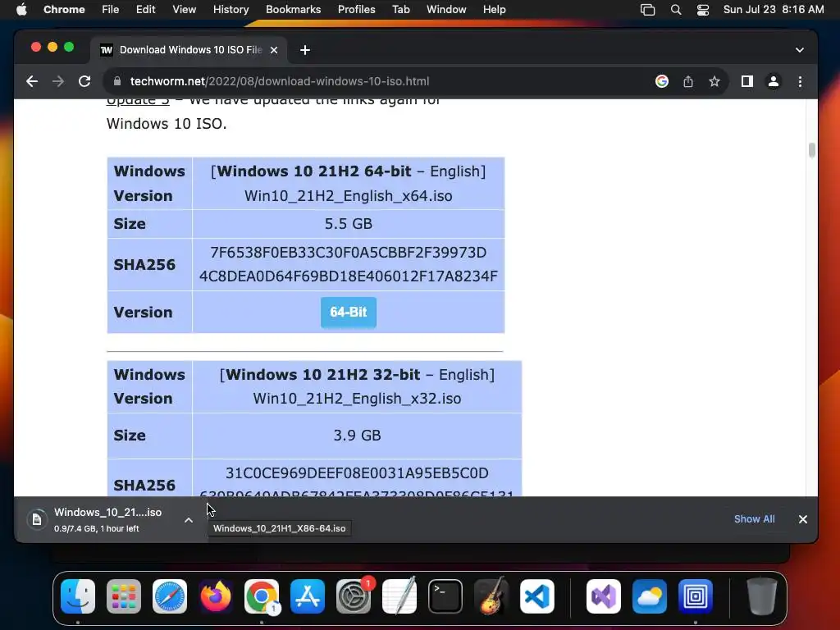The height and width of the screenshot is (630, 840).
Task: Click the forward navigation arrow
Action: pyautogui.click(x=58, y=81)
